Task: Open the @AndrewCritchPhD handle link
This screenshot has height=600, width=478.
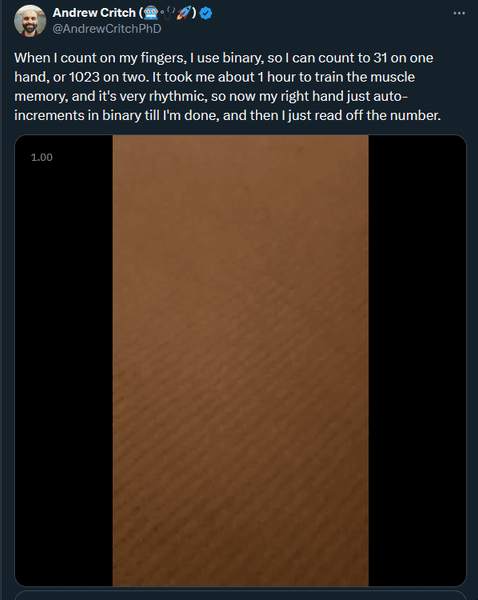Action: 107,29
